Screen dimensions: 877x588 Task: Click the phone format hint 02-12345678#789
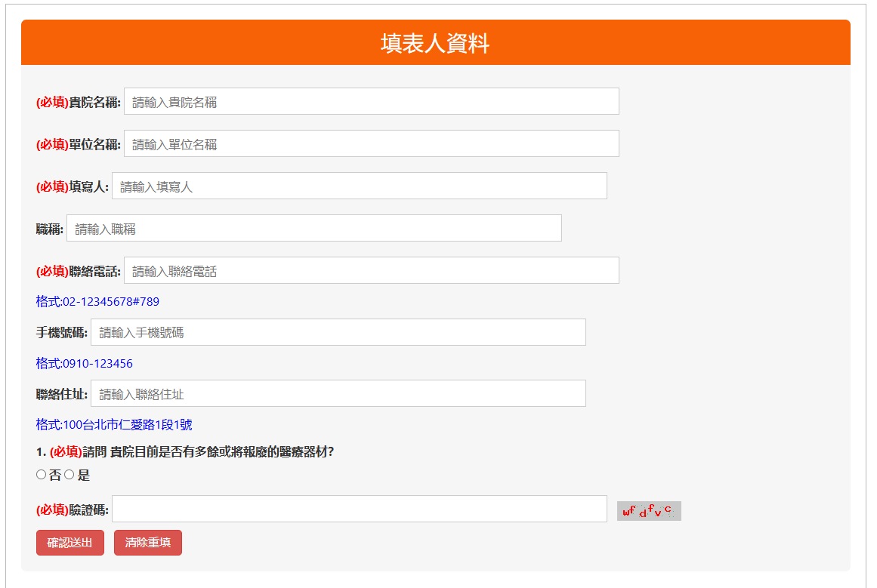[97, 302]
